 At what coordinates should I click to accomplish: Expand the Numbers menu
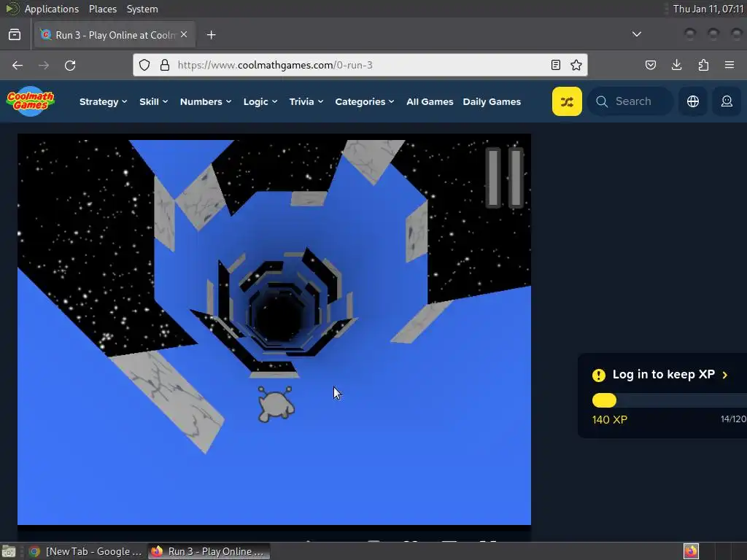click(205, 101)
